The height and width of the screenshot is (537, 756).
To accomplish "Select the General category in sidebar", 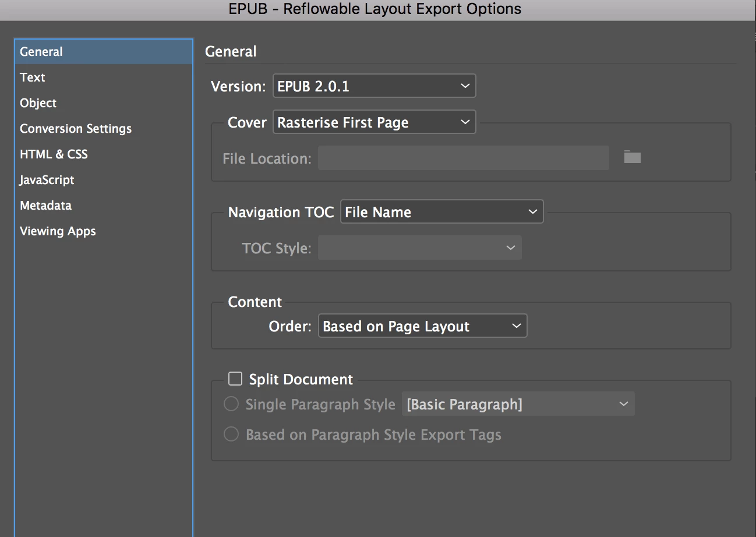I will pos(104,52).
